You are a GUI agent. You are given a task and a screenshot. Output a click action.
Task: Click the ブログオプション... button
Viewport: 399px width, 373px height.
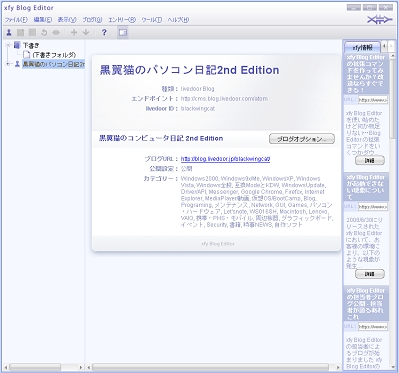coord(302,139)
